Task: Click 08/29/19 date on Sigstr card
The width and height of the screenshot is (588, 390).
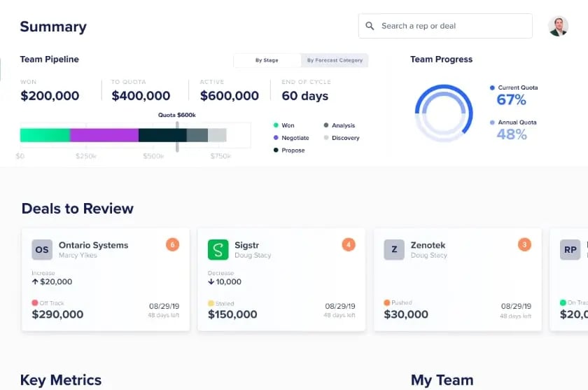Action: coord(340,307)
